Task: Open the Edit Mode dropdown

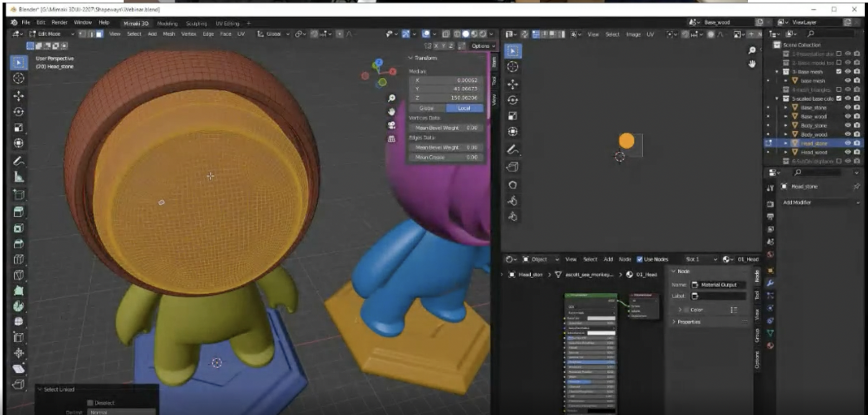Action: tap(52, 34)
